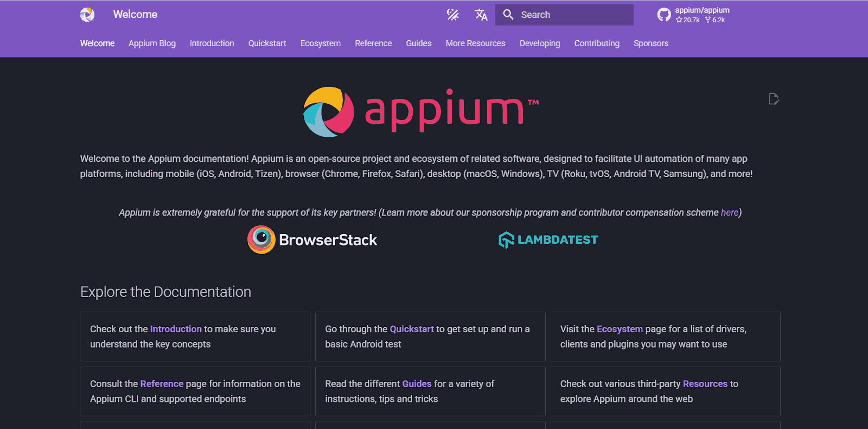Image resolution: width=868 pixels, height=429 pixels.
Task: Open the appium/appium GitHub repository link
Action: coord(693,15)
